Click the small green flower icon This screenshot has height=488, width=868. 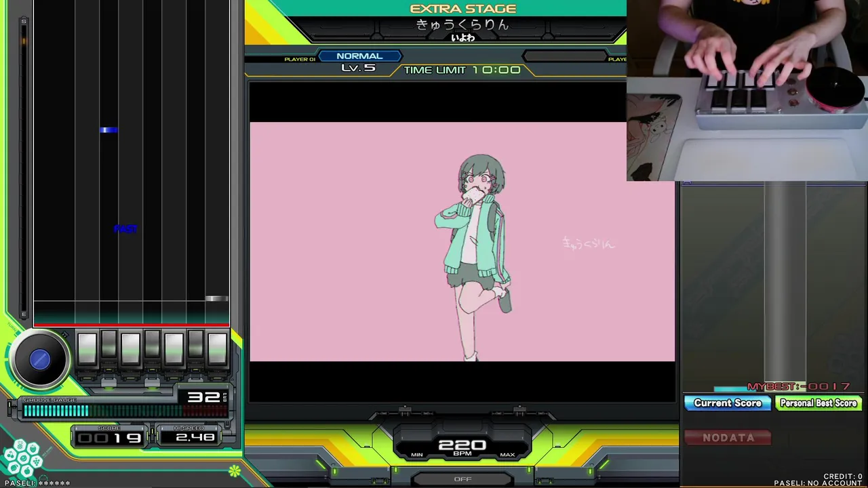tap(235, 470)
